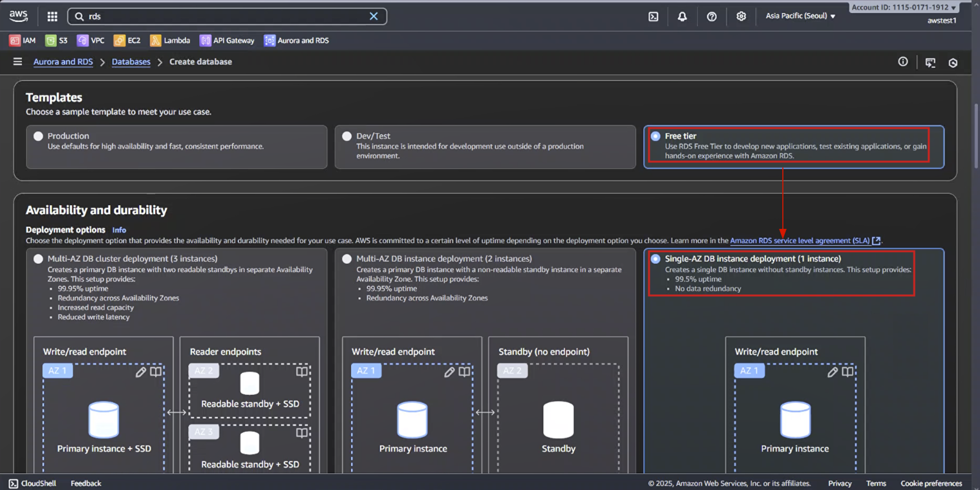Open the Feedback footer link
980x490 pixels.
point(86,483)
